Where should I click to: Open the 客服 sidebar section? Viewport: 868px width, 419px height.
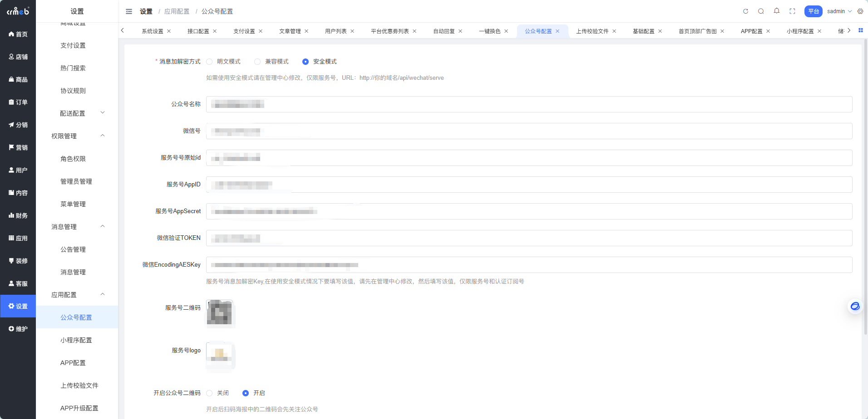click(18, 283)
